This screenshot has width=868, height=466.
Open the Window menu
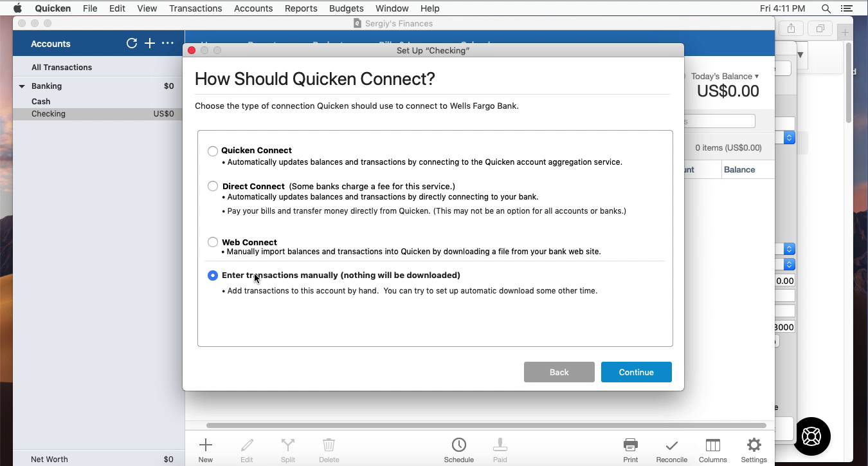(x=392, y=8)
